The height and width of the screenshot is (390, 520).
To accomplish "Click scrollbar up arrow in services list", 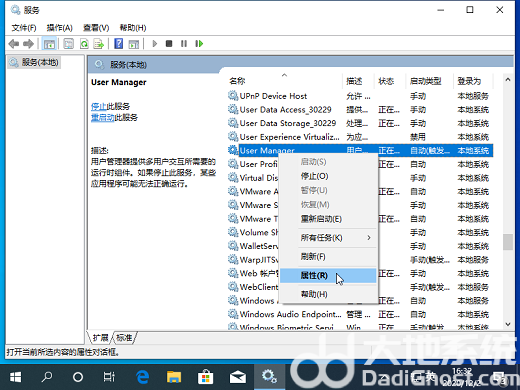I will coord(508,80).
